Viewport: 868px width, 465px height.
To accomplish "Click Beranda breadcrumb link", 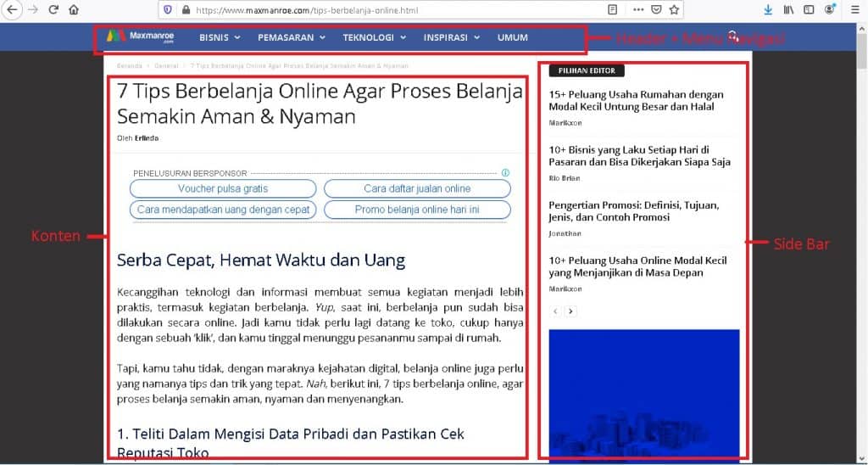I will pyautogui.click(x=129, y=66).
